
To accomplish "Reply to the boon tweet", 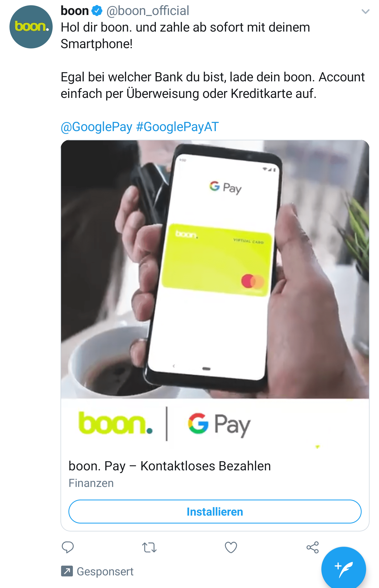I will 68,547.
